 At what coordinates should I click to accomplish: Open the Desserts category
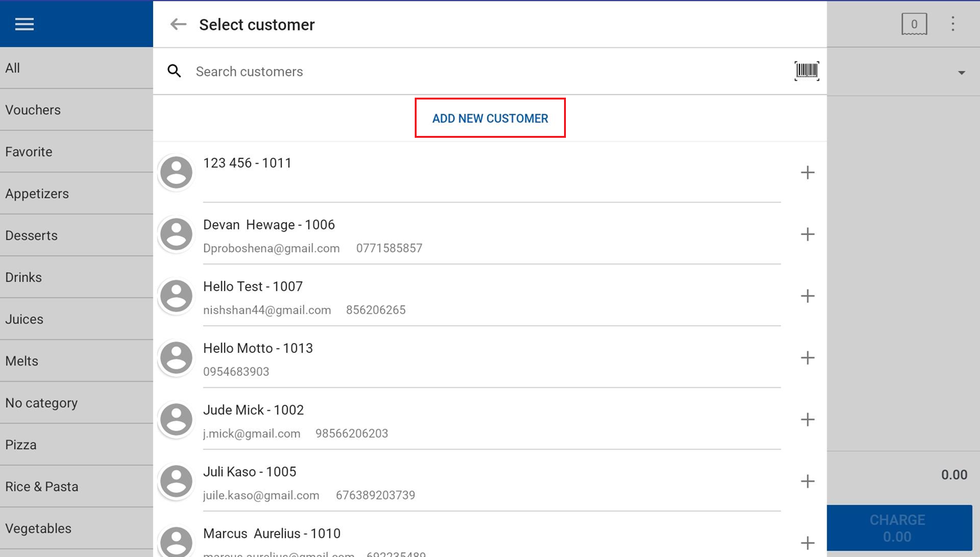(31, 235)
